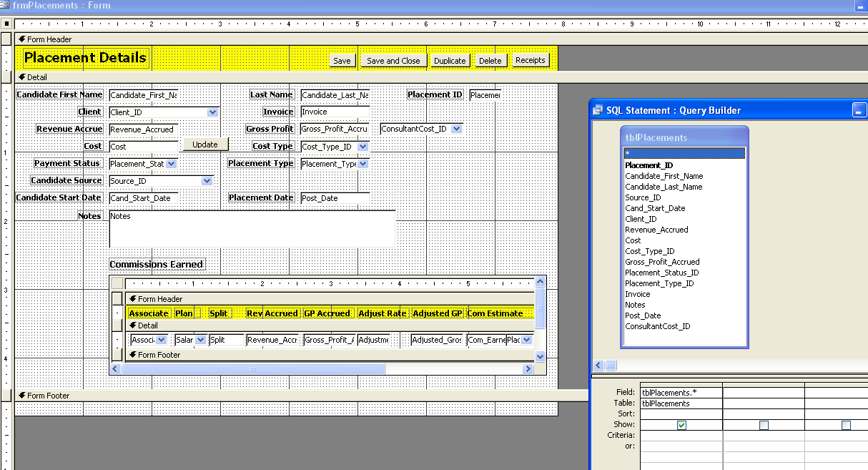This screenshot has width=868, height=470.
Task: Click the tblPlacements field list title bar
Action: (685, 137)
